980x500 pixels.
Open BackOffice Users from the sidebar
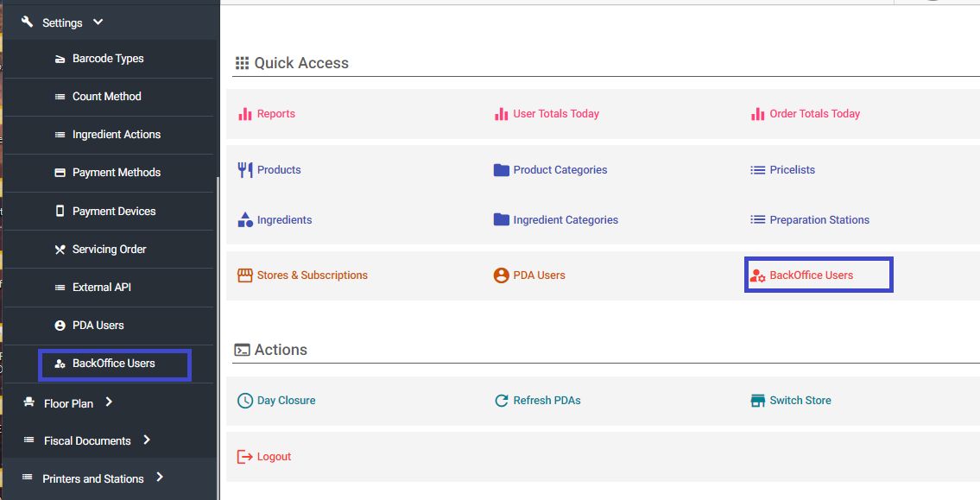pyautogui.click(x=113, y=364)
